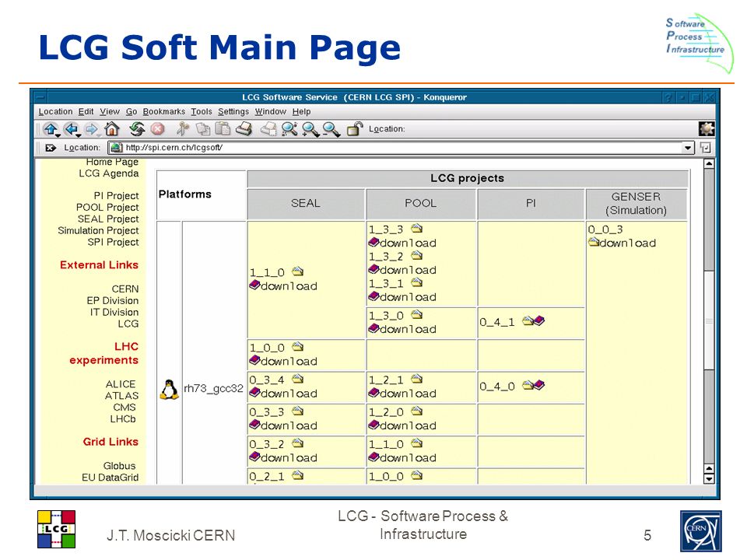
Task: Open the Simulation Project link
Action: point(98,230)
